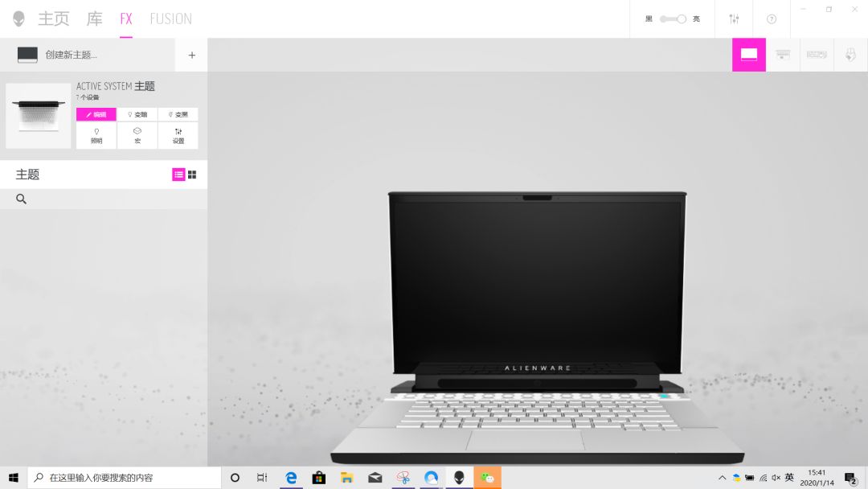The height and width of the screenshot is (489, 868).
Task: Switch themes to grid view
Action: [192, 175]
